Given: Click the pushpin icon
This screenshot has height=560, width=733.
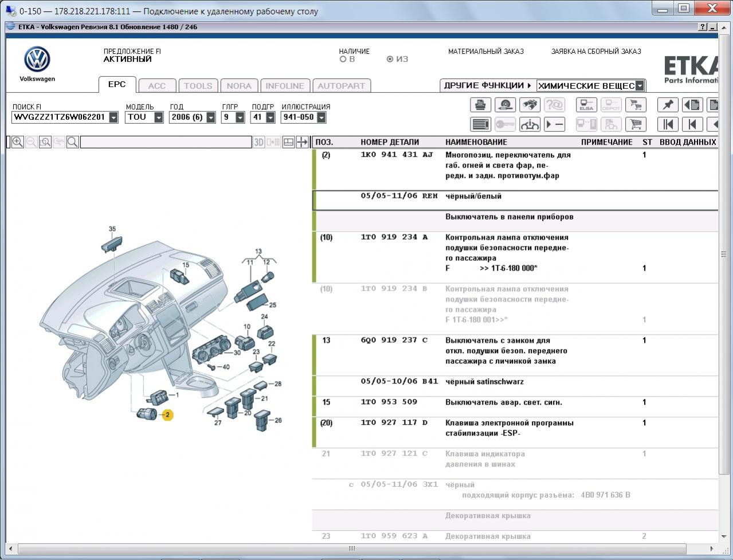Looking at the screenshot, I should click(x=668, y=105).
